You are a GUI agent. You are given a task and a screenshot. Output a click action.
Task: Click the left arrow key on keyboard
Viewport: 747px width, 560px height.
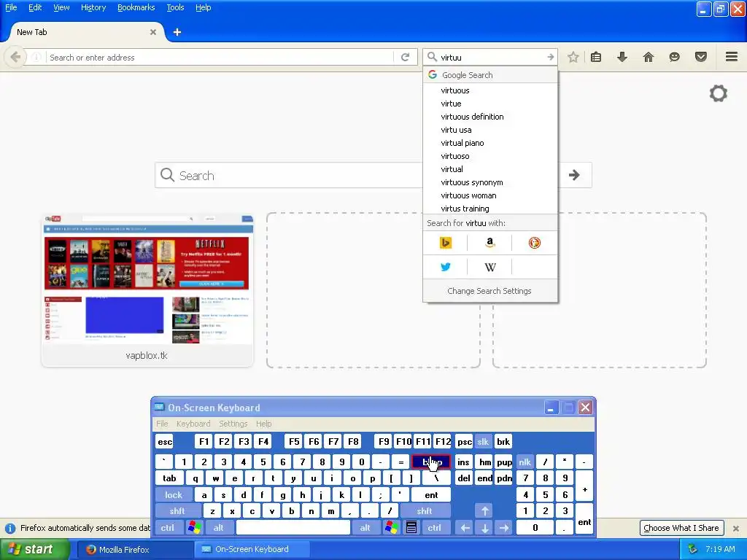[x=465, y=528]
